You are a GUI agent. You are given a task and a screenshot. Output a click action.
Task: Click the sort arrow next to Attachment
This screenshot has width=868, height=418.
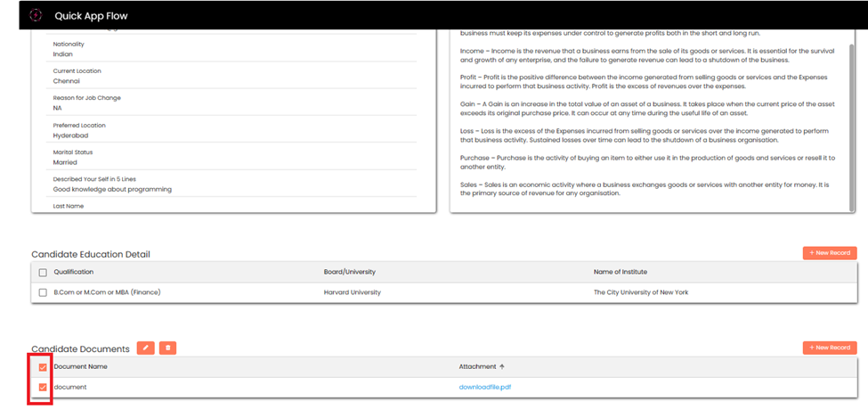pos(501,366)
